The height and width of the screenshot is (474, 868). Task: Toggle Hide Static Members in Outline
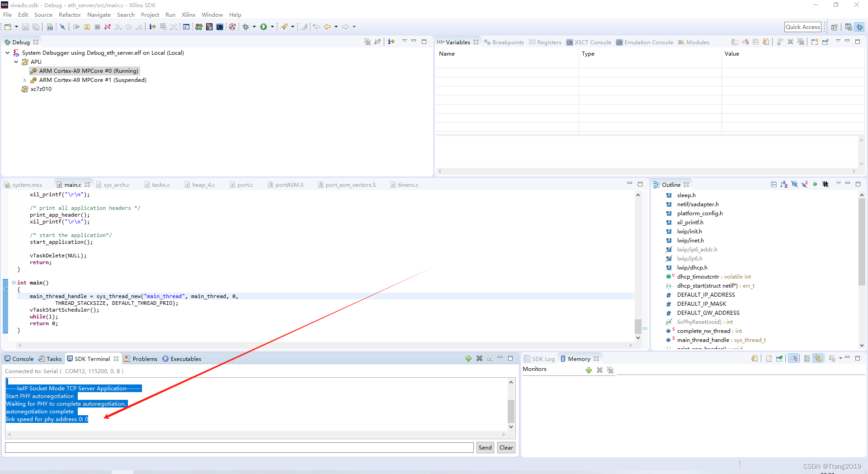(x=804, y=184)
